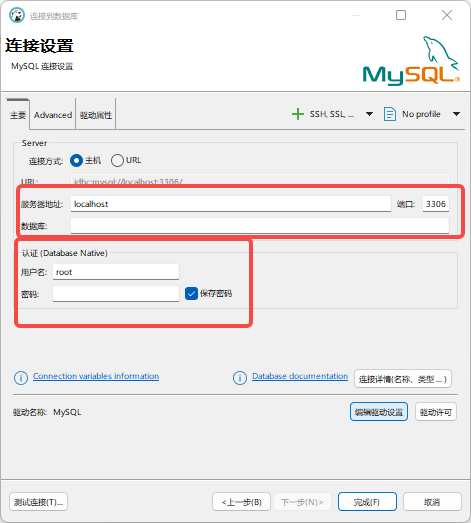
Task: Open the No profile dropdown arrow
Action: point(456,114)
